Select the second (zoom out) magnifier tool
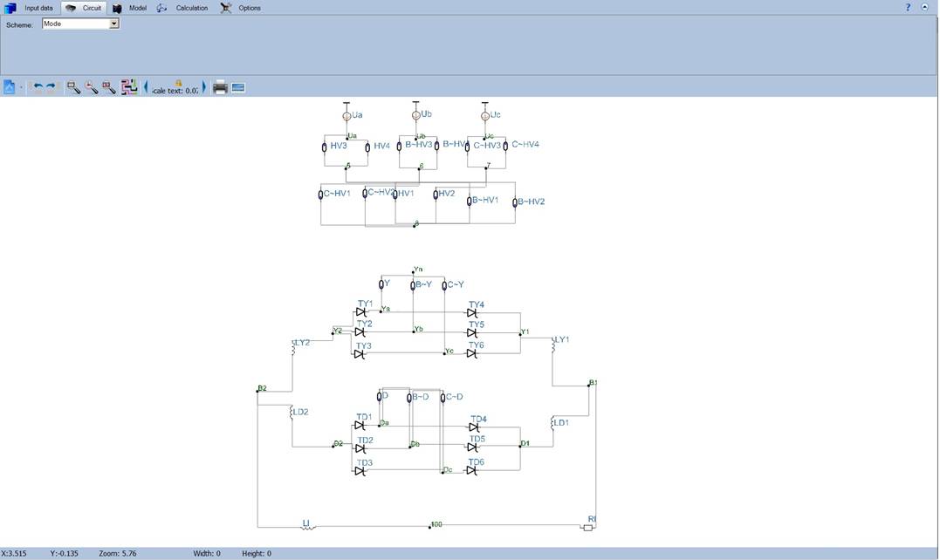Viewport: 940px width, 560px height. click(x=91, y=87)
